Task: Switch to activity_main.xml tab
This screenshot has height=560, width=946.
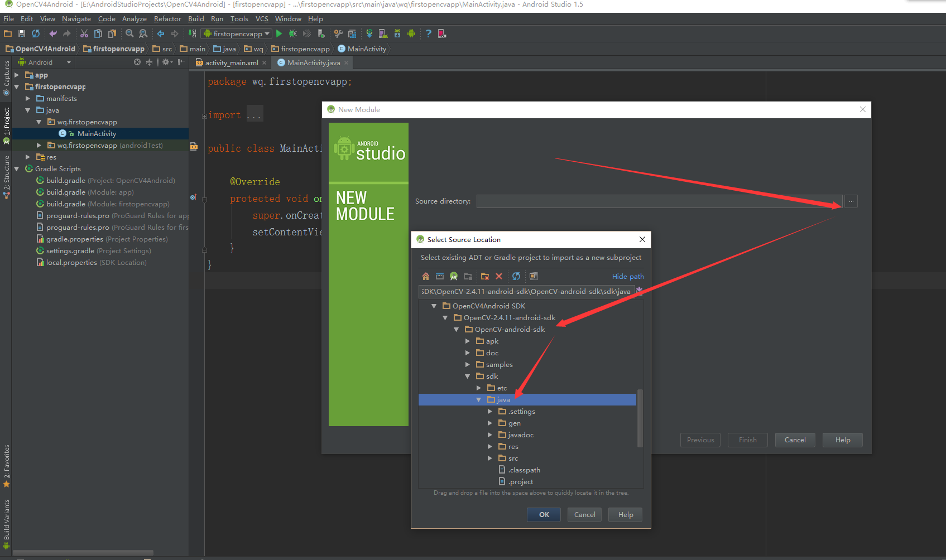Action: tap(231, 62)
